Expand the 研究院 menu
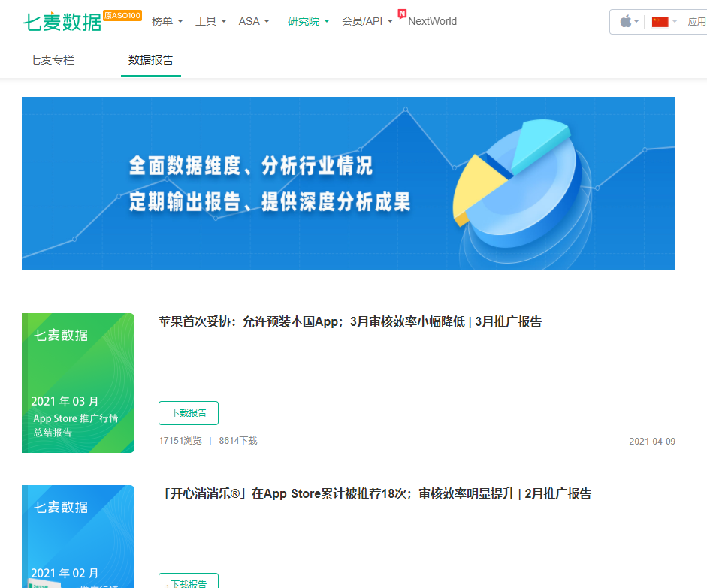 [308, 21]
